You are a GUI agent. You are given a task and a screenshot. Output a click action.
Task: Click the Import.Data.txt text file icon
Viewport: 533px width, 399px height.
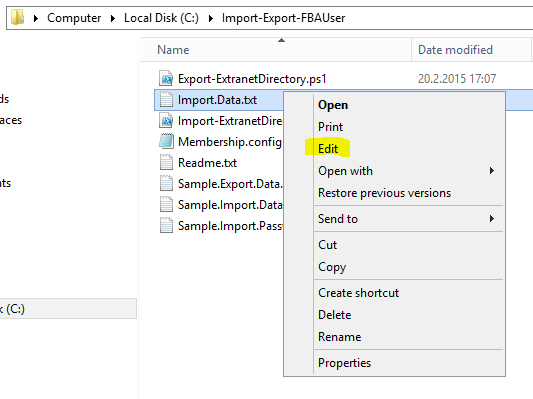pyautogui.click(x=166, y=100)
